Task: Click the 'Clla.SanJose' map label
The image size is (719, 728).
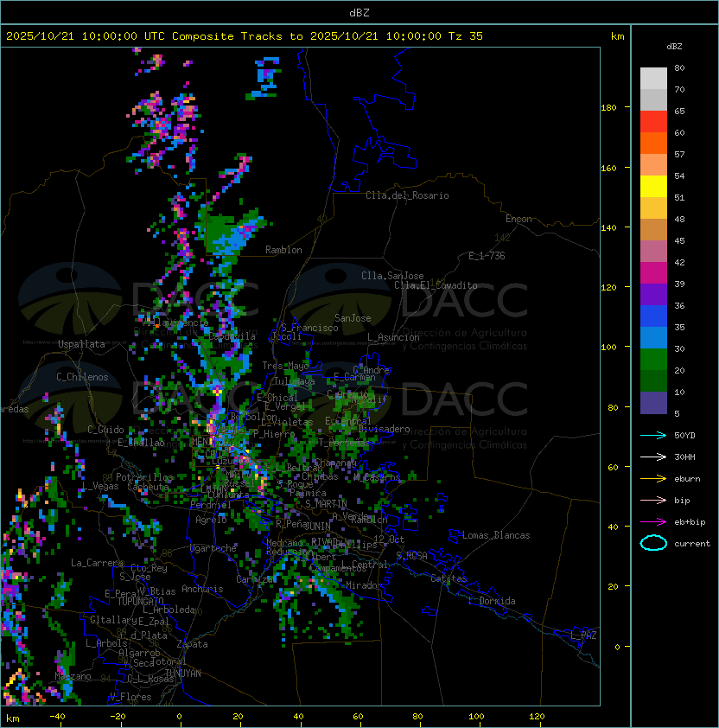Action: (x=392, y=276)
